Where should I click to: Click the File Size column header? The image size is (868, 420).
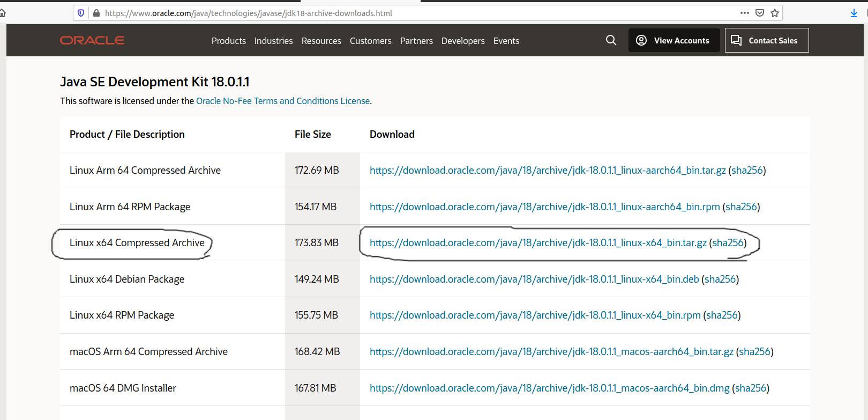tap(313, 134)
